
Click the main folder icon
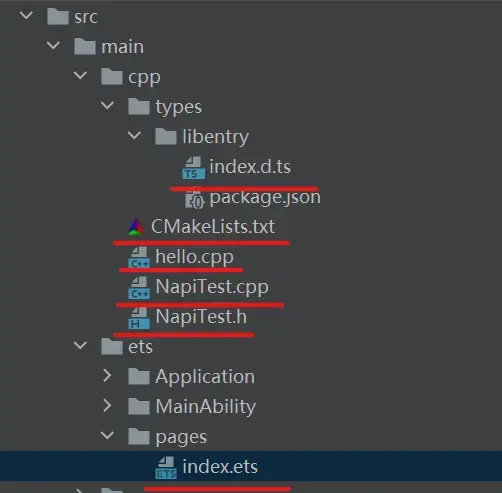(85, 46)
